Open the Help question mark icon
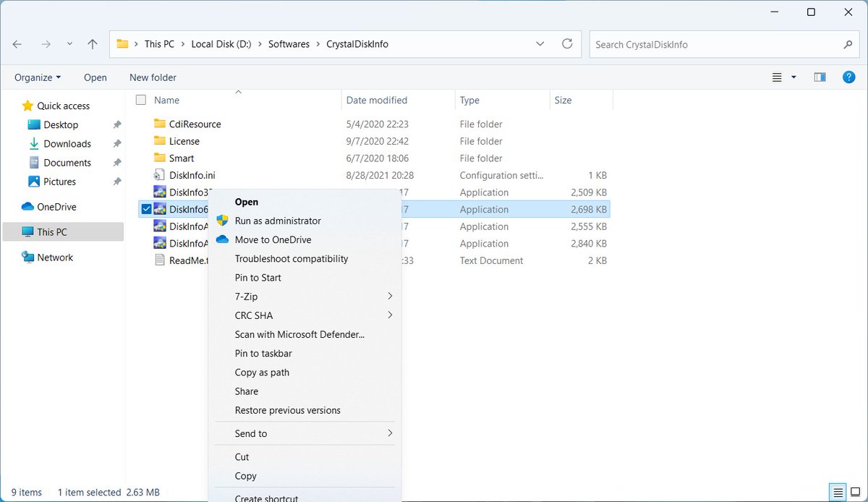 pos(849,77)
